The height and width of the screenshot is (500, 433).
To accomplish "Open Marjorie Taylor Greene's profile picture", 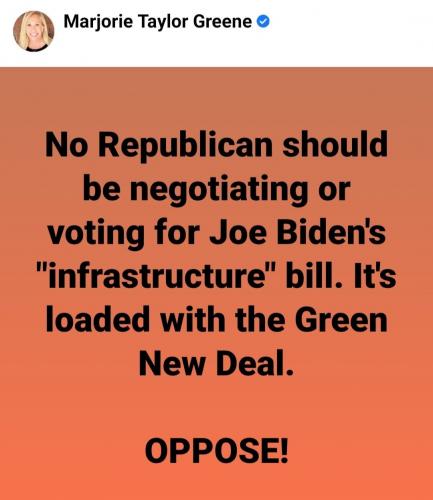I will 33,31.
